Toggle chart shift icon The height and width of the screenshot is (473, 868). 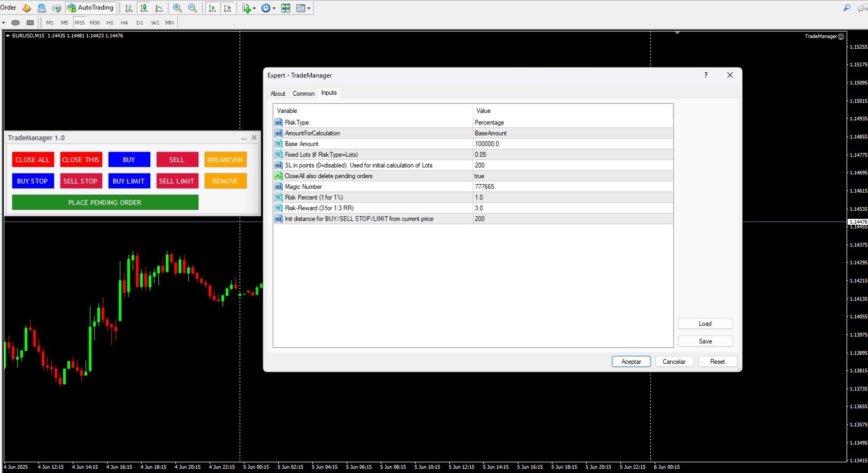pyautogui.click(x=227, y=8)
